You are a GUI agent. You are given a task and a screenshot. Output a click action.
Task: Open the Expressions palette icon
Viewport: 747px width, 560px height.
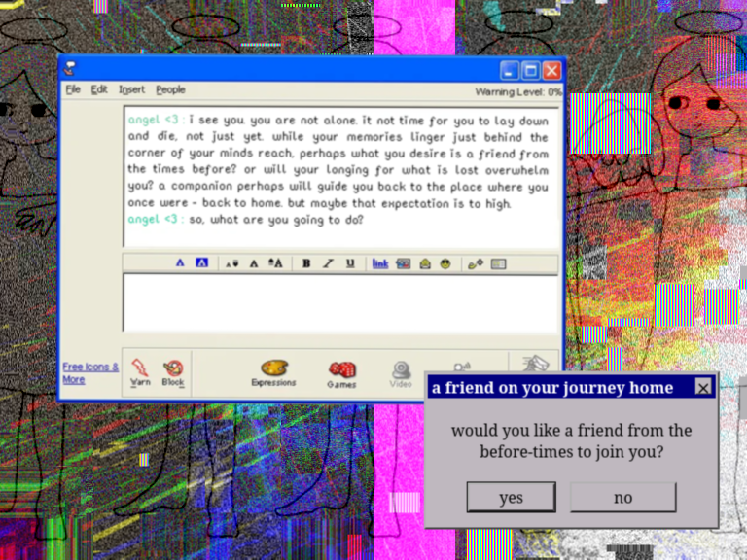pos(273,369)
